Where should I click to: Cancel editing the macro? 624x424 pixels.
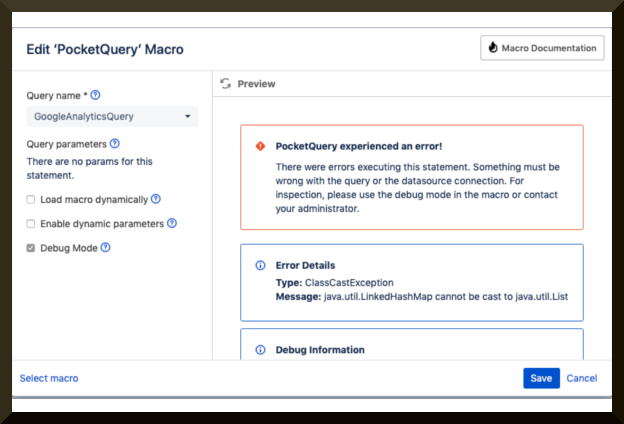point(581,378)
